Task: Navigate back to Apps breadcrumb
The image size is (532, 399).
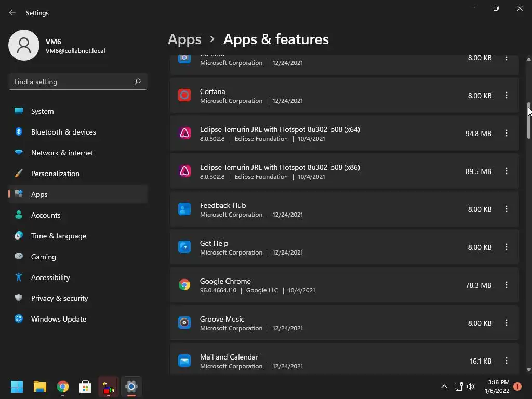Action: [184, 39]
